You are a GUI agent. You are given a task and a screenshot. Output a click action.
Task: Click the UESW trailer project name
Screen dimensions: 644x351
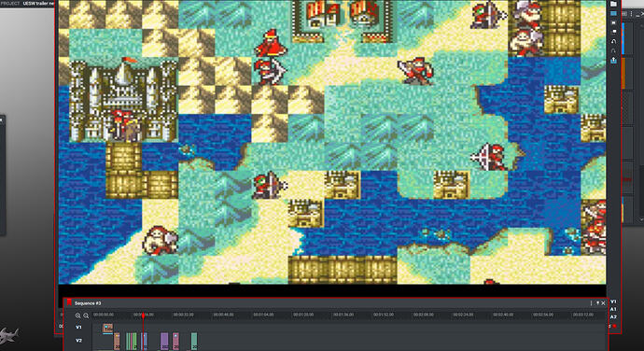(39, 4)
